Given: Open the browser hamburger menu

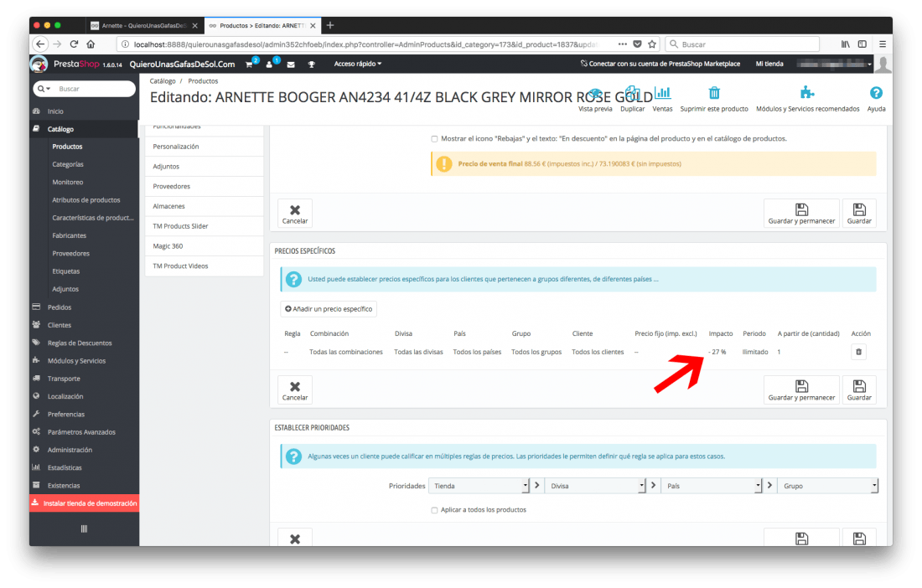Looking at the screenshot, I should tap(883, 44).
